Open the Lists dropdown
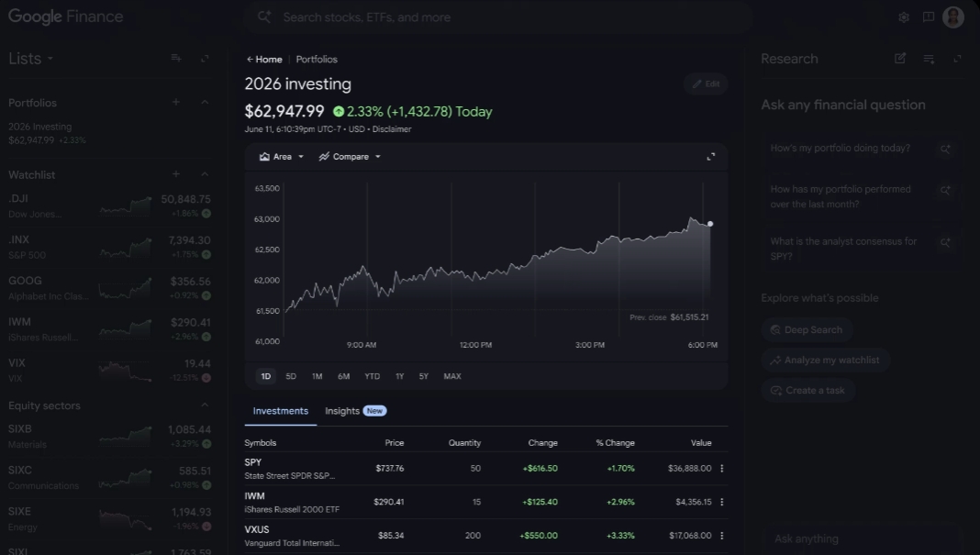 coord(30,58)
